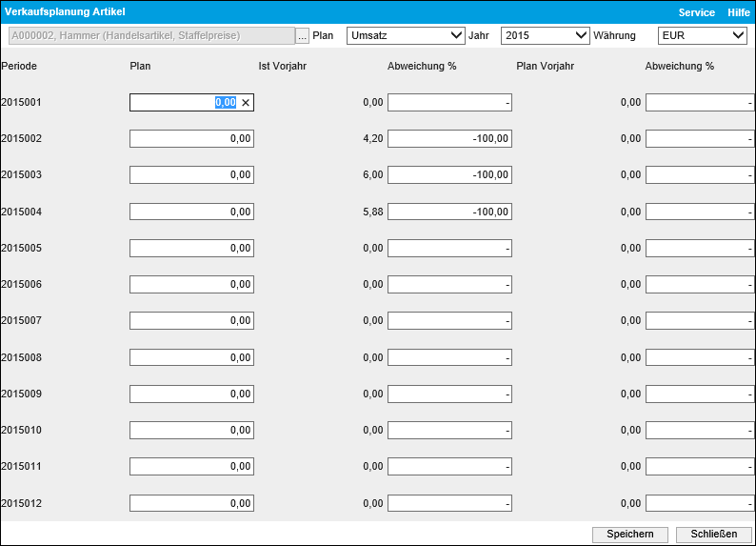Clear the 2015001 Plan field with X icon
756x546 pixels.
tap(246, 103)
